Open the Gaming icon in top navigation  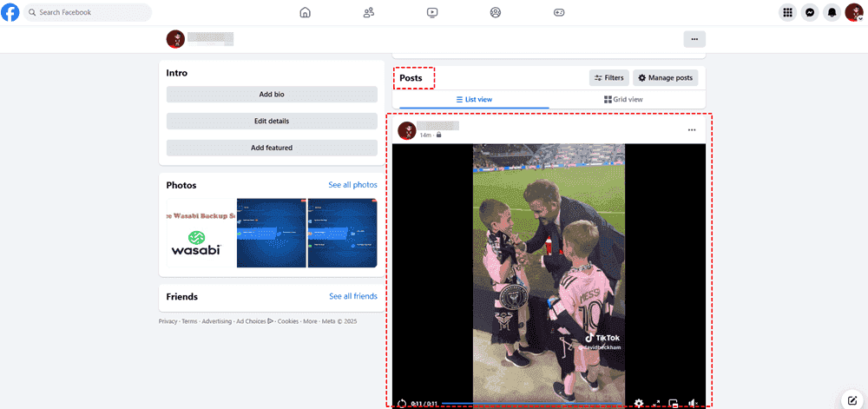559,12
